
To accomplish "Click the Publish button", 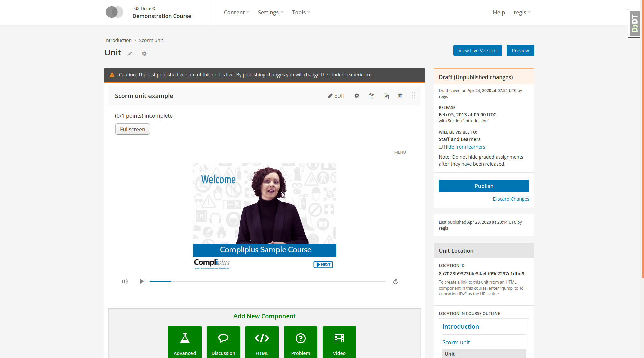I will [484, 186].
